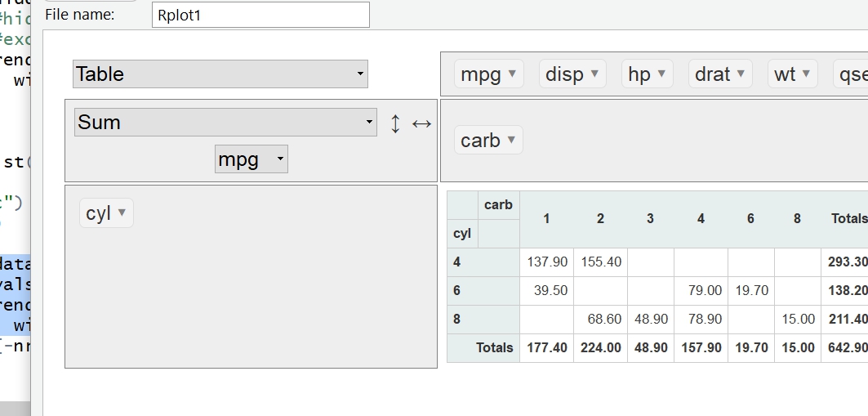Screen dimensions: 868x416
Task: Open the Sum aggregator dropdown
Action: pyautogui.click(x=225, y=122)
